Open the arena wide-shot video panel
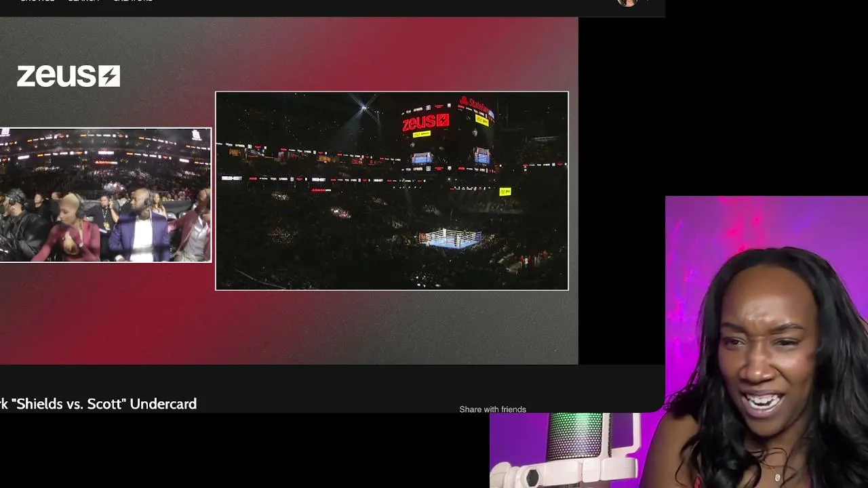The width and height of the screenshot is (868, 488). pos(392,191)
